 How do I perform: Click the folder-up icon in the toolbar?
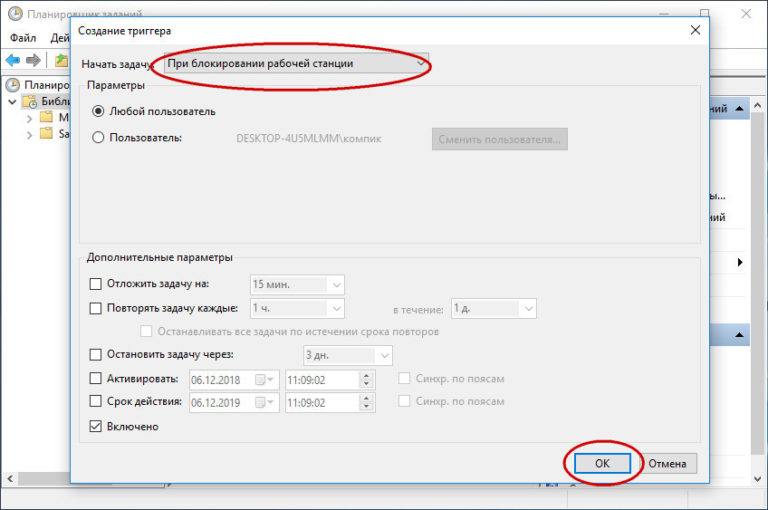pyautogui.click(x=62, y=60)
